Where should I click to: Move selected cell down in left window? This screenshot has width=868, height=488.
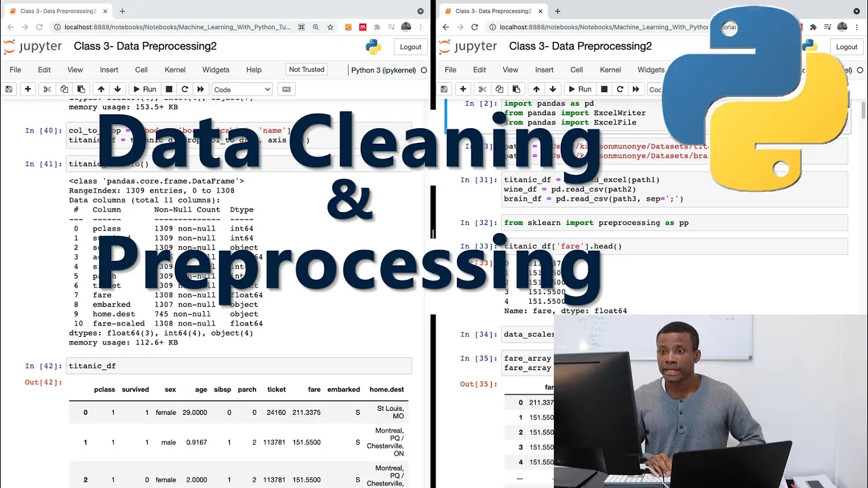coord(117,89)
